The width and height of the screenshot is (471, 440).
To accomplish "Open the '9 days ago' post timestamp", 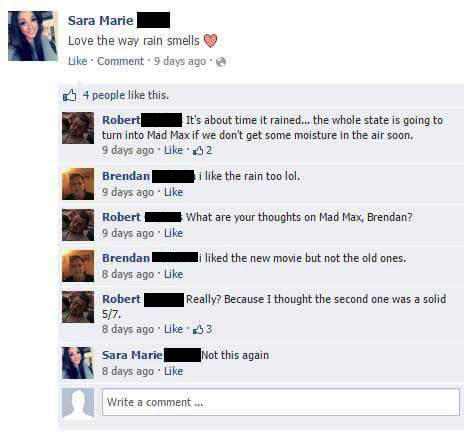I will (180, 62).
